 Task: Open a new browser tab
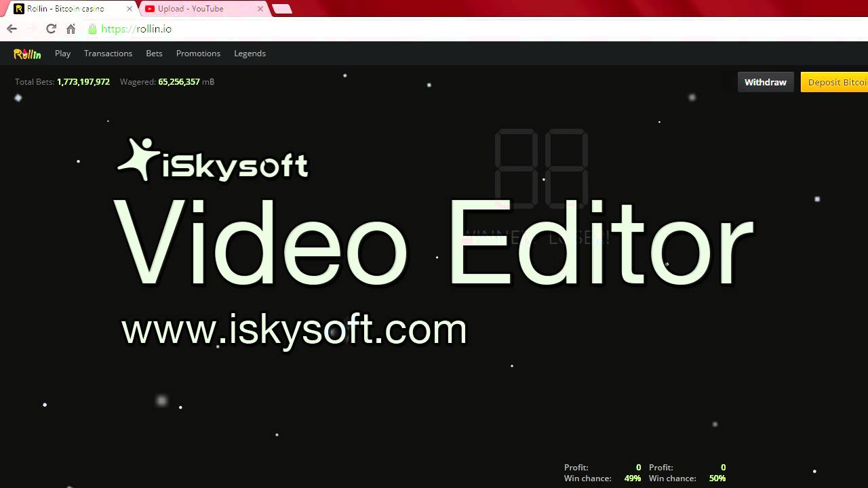[x=282, y=9]
